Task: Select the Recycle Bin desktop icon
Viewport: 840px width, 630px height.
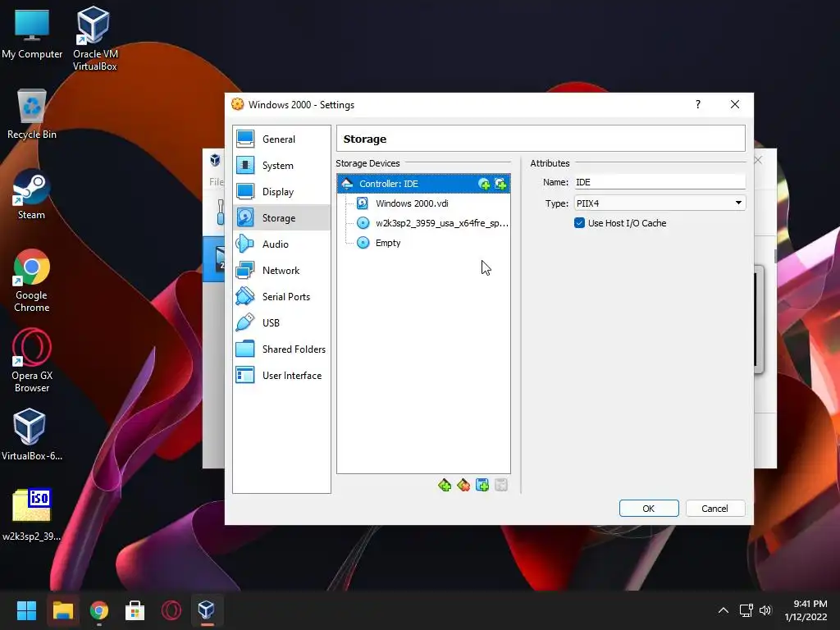Action: [x=32, y=114]
